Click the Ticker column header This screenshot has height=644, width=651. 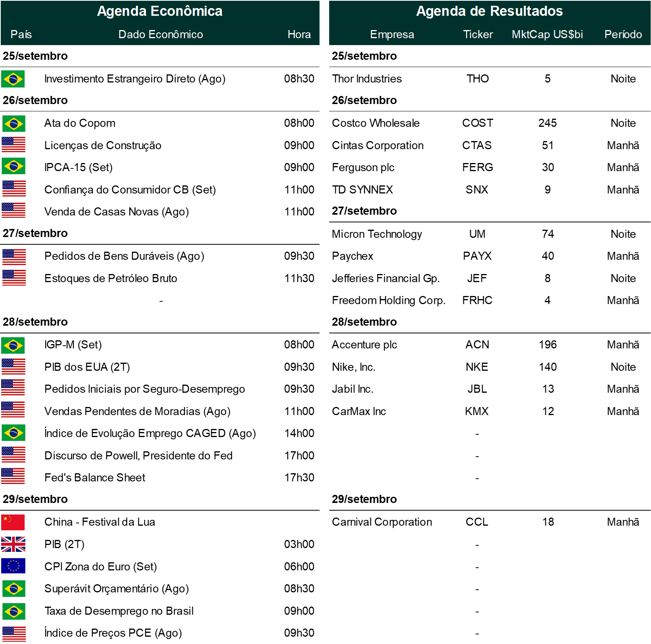click(x=478, y=34)
